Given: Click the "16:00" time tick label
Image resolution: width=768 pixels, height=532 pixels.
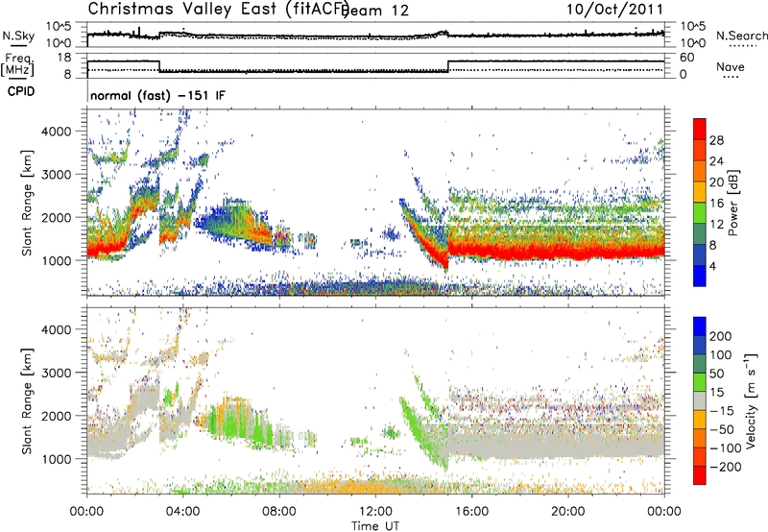Looking at the screenshot, I should click(x=471, y=512).
